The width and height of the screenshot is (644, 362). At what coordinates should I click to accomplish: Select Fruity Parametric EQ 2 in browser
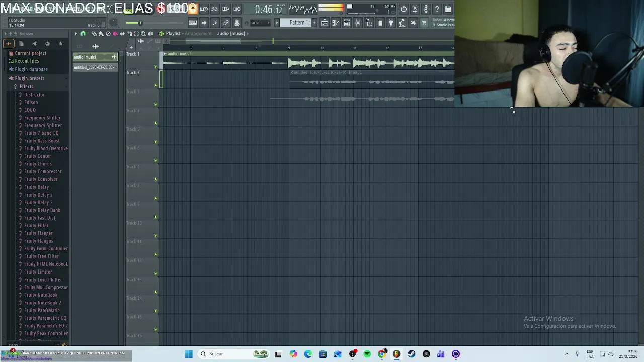tap(46, 326)
